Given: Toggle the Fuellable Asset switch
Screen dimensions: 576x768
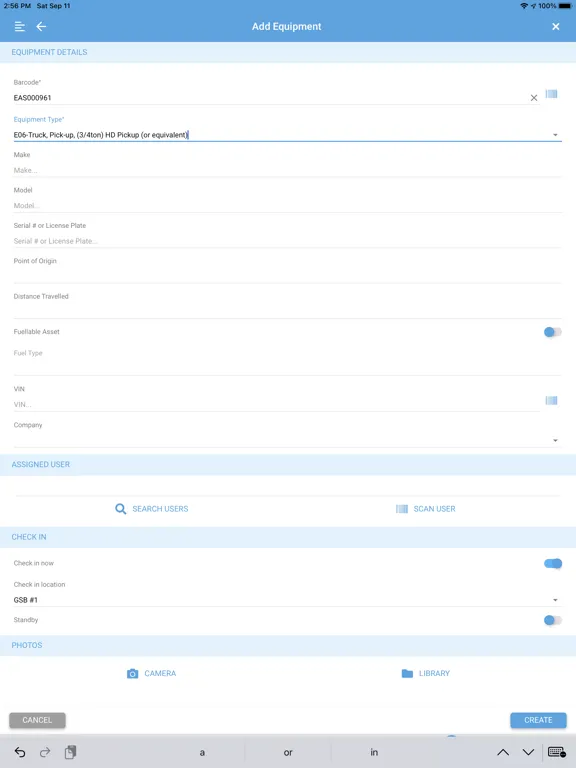Looking at the screenshot, I should (x=552, y=332).
